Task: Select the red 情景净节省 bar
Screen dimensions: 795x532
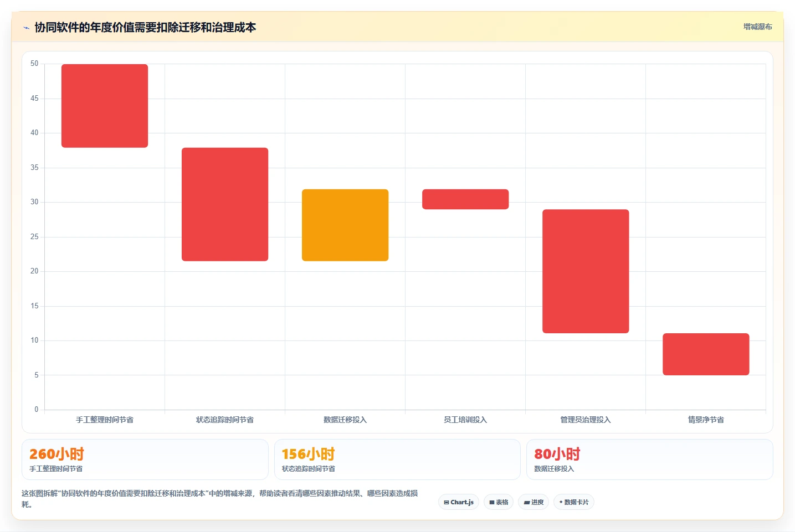Action: [706, 354]
